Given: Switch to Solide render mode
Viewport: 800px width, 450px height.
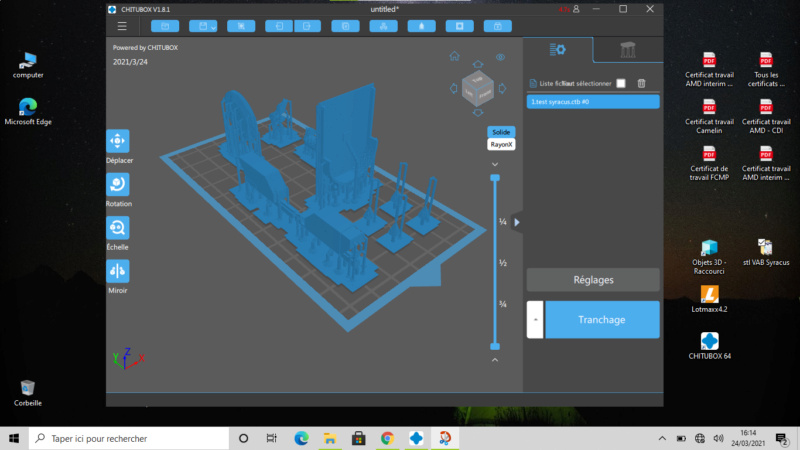Looking at the screenshot, I should click(x=501, y=132).
